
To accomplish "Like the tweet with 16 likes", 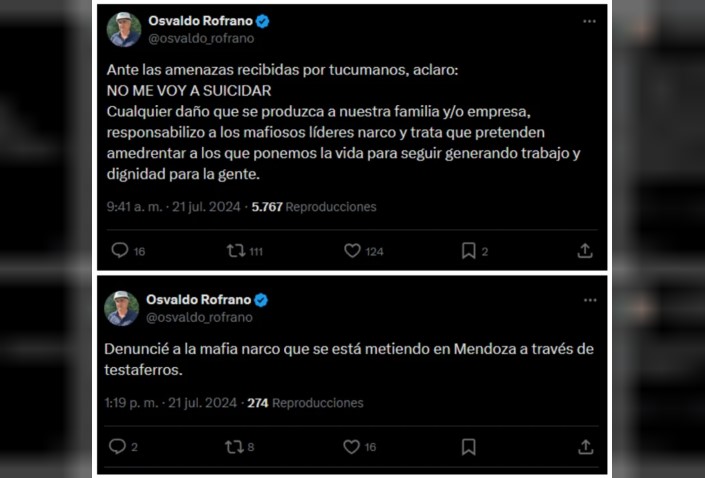I will point(352,447).
